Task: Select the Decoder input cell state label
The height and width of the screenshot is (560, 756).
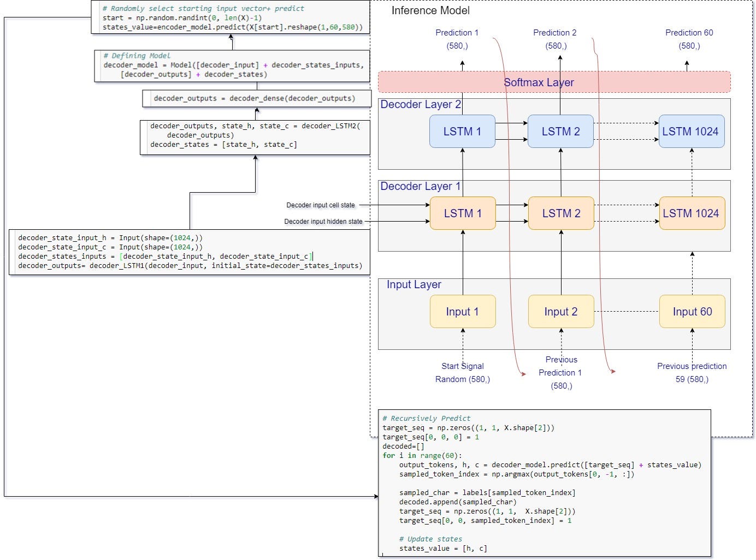Action: (321, 205)
